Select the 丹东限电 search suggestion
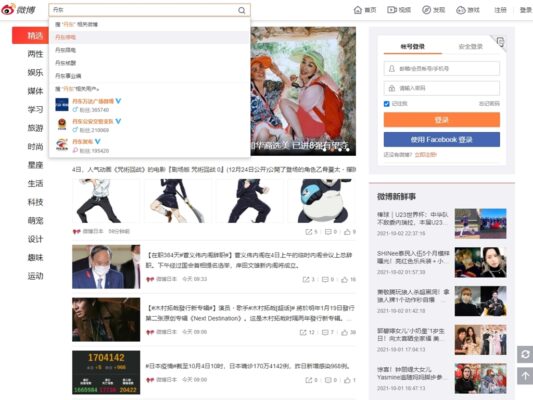533x400 pixels. (x=150, y=50)
